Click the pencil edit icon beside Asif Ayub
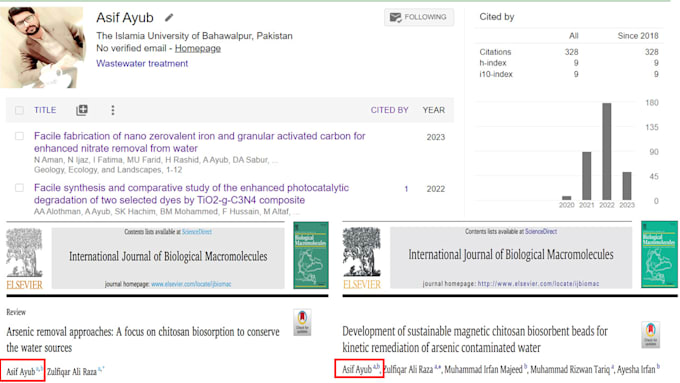 (x=169, y=18)
